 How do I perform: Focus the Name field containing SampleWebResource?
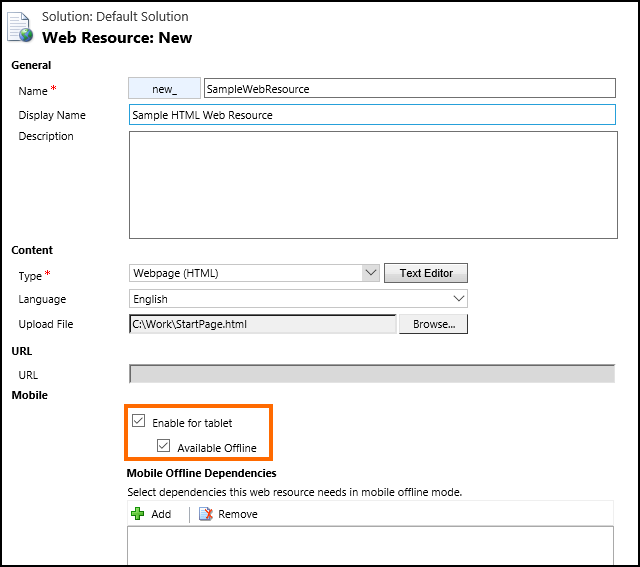click(x=410, y=89)
